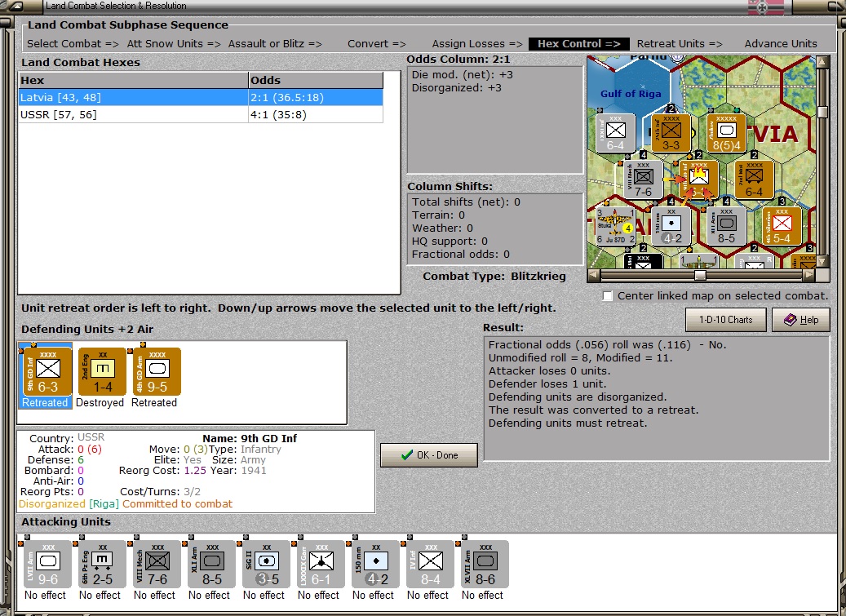
Task: Click the Gulf of Riga sea hex
Action: click(630, 94)
